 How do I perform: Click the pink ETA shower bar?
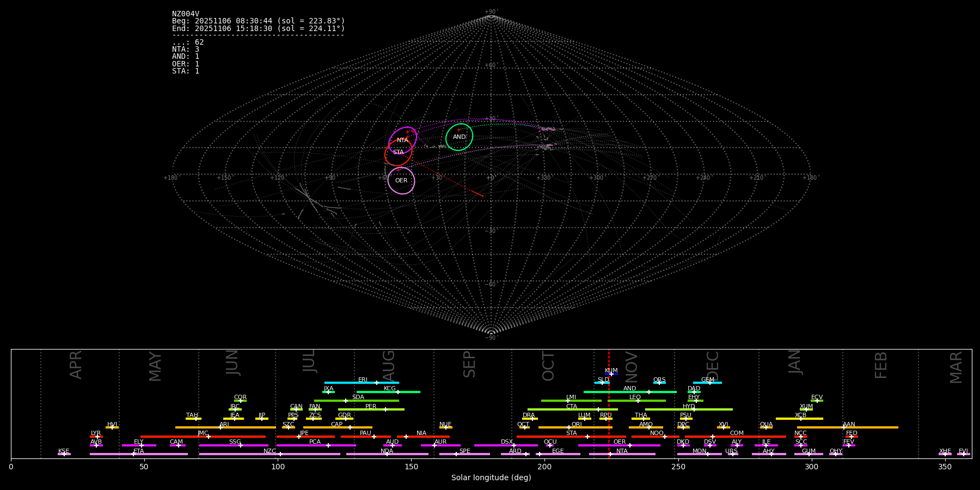(x=138, y=454)
